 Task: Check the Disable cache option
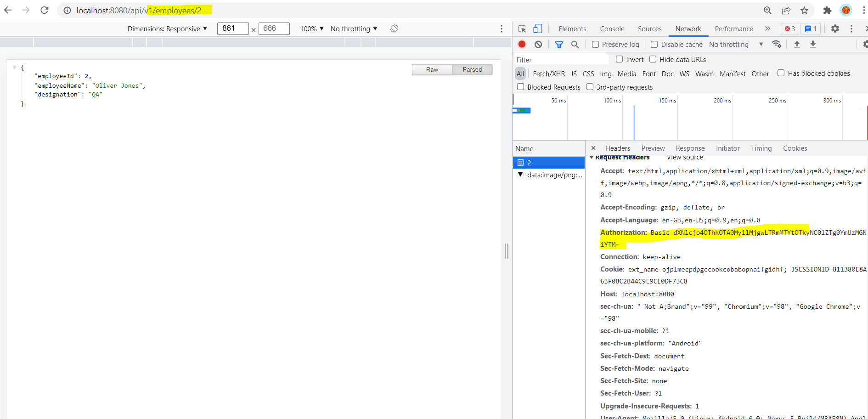654,45
